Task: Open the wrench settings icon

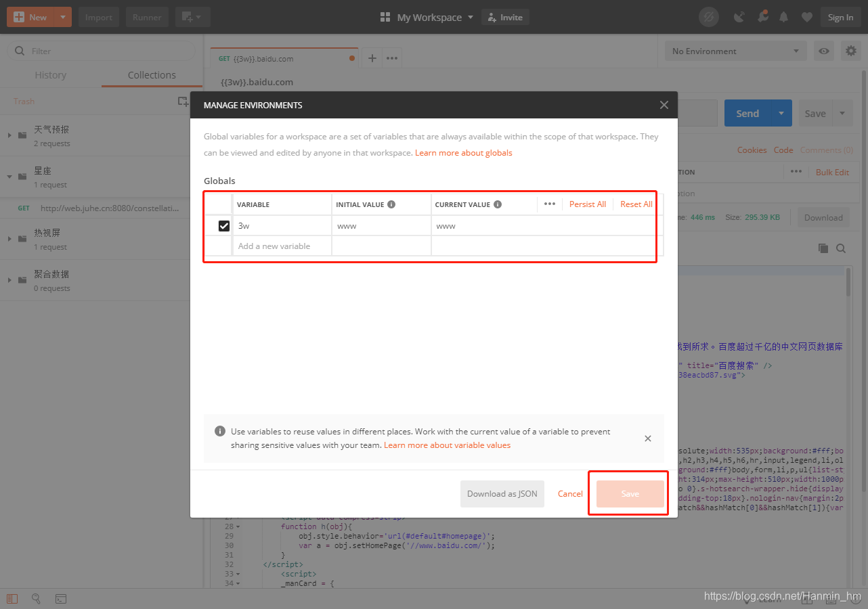Action: (x=762, y=17)
